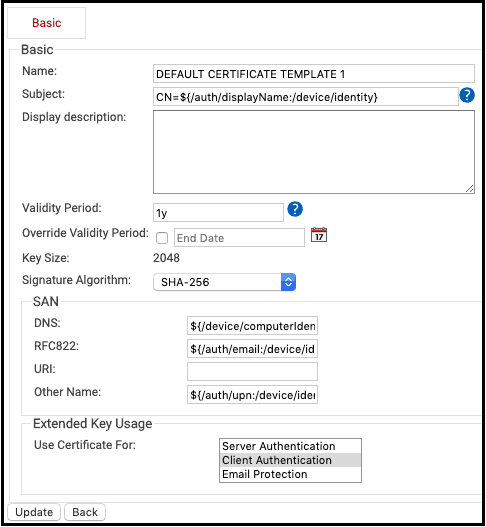Click the RFC822 input field
The width and height of the screenshot is (486, 527).
(x=252, y=349)
